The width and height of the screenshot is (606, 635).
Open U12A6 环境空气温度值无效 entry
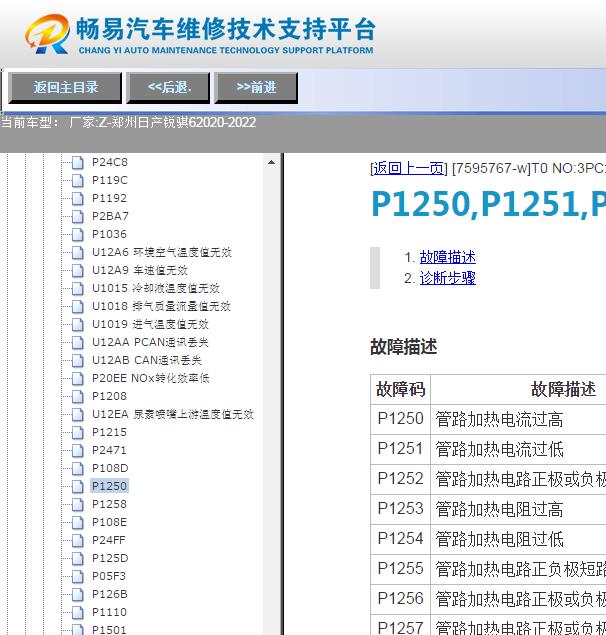162,252
